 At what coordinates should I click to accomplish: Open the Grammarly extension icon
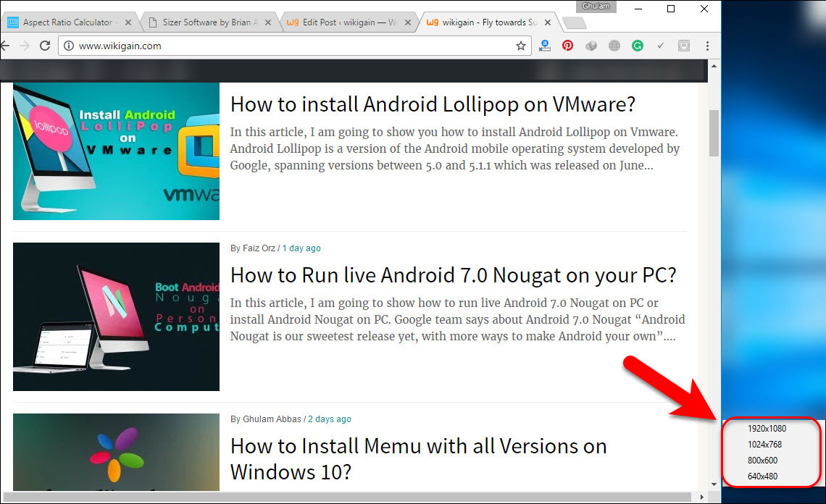(x=638, y=46)
